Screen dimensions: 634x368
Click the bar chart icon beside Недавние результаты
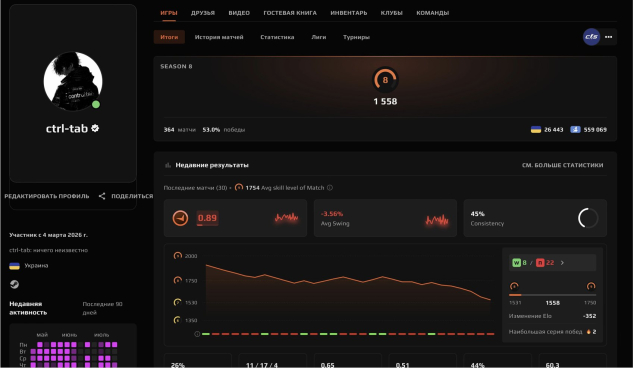pyautogui.click(x=168, y=165)
